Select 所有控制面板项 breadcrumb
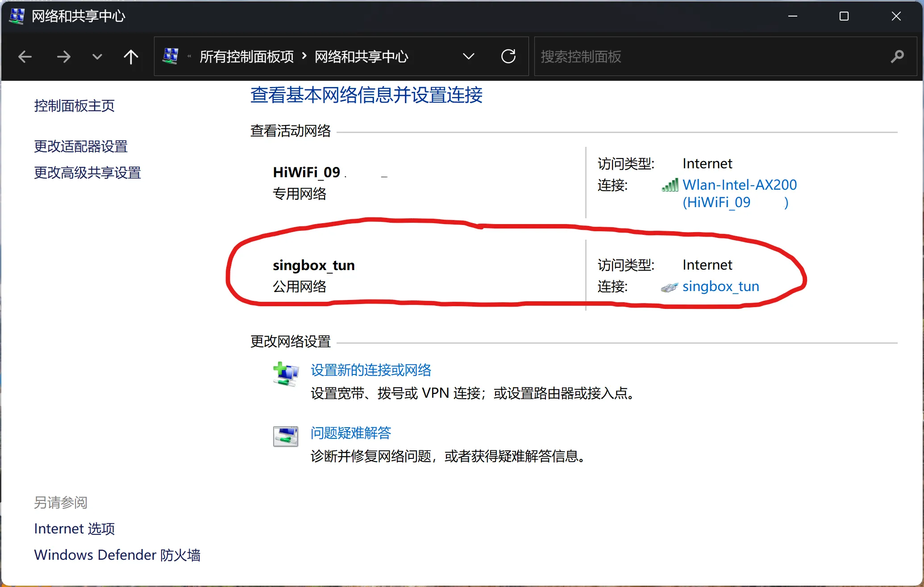Image resolution: width=924 pixels, height=587 pixels. 246,57
